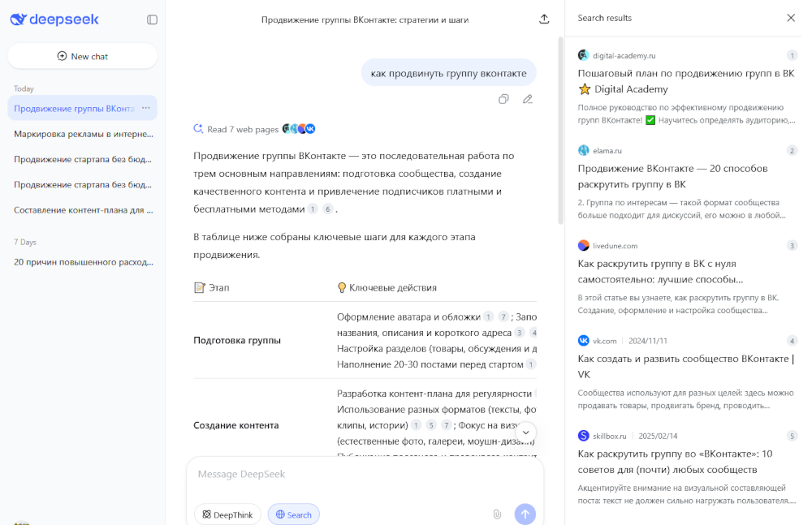
Task: Send the message with the arrow button
Action: click(x=525, y=514)
